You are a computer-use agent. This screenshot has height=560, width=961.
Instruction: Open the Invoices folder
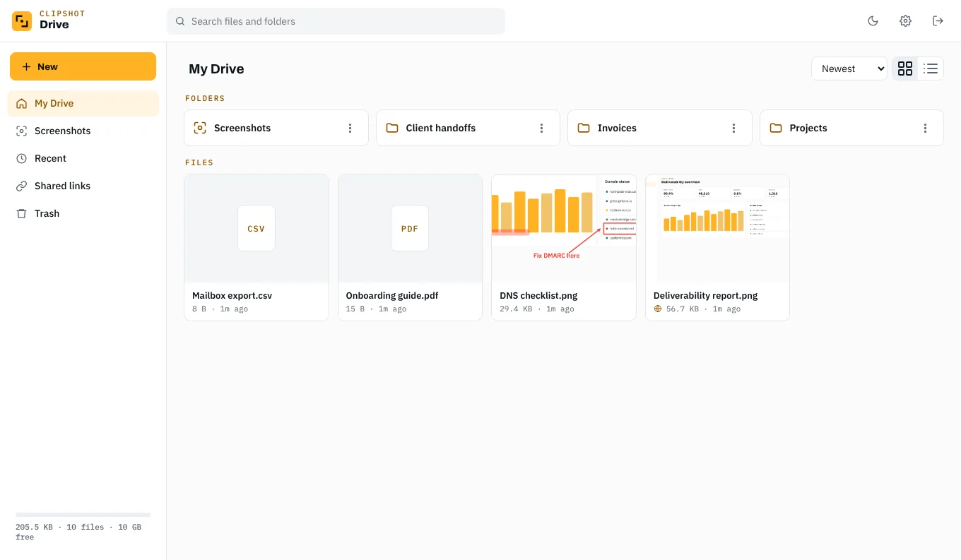click(x=659, y=128)
